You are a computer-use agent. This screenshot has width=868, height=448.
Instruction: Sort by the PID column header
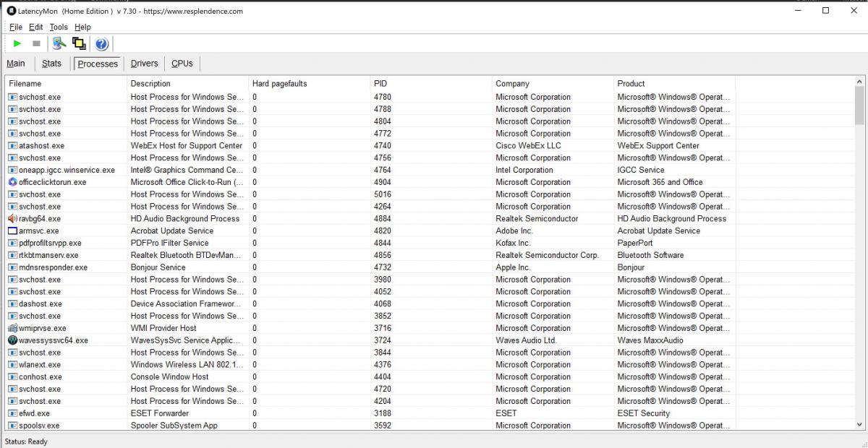(x=430, y=84)
